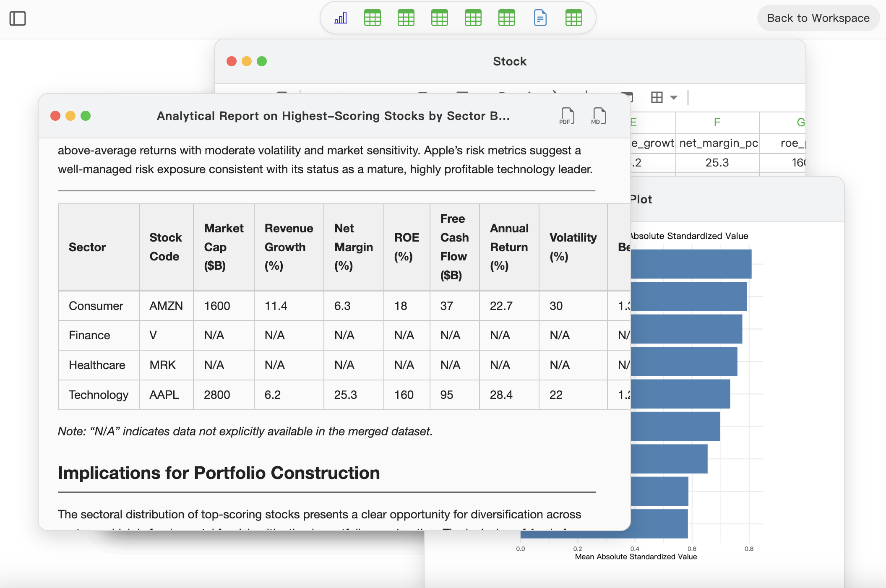Maximize the Stock window
The height and width of the screenshot is (588, 886).
point(262,61)
